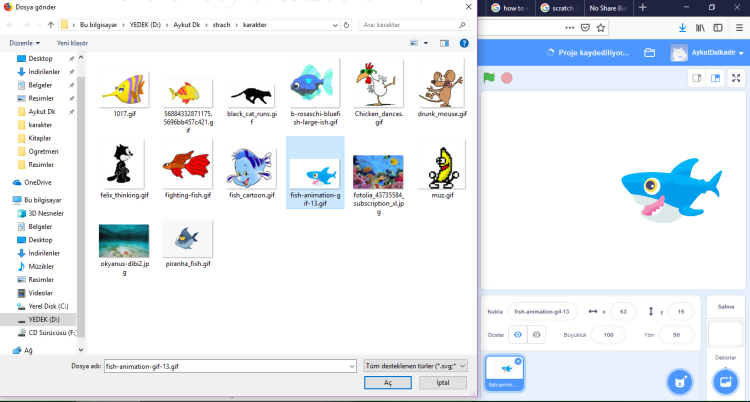
Task: Click the help question mark icon
Action: (x=464, y=43)
